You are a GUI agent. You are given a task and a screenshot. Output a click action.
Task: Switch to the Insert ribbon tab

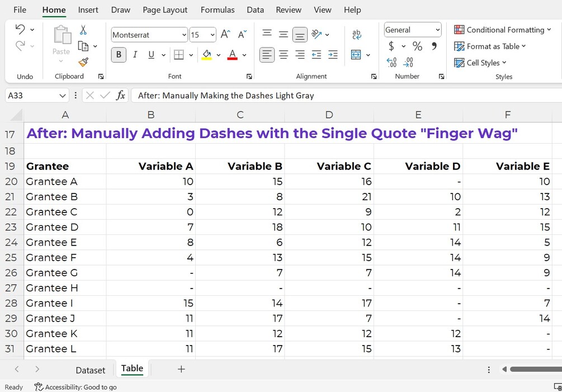tap(88, 10)
